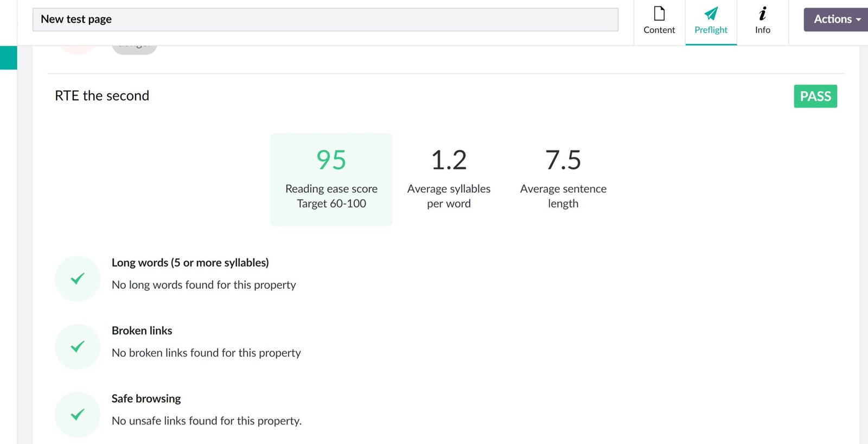Click 'Average syllables per word' label

[x=449, y=196]
